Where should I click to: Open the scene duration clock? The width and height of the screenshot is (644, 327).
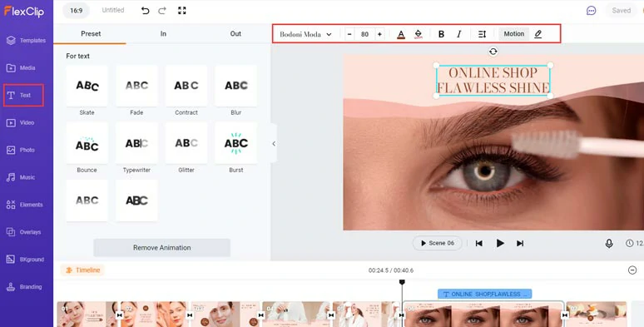[x=630, y=243]
